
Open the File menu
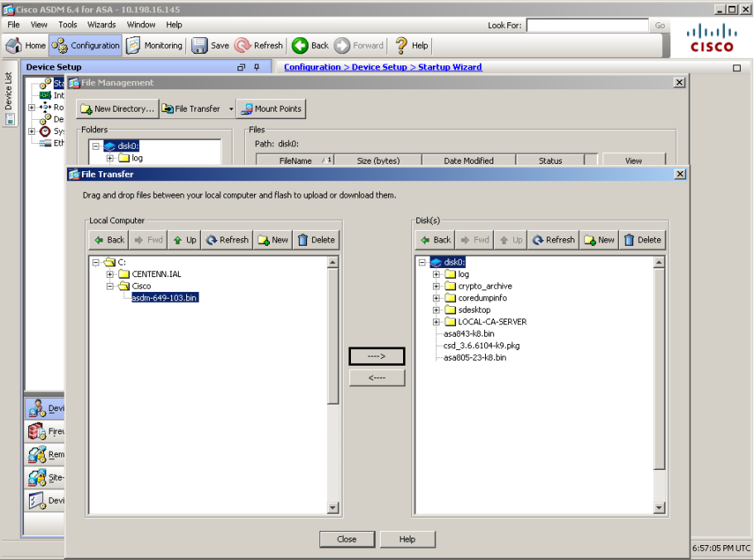pyautogui.click(x=13, y=25)
